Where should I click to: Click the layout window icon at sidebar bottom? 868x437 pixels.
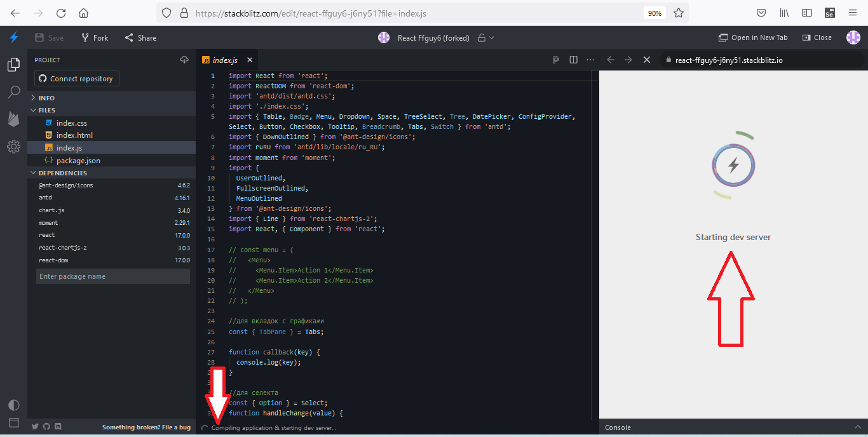point(13,423)
